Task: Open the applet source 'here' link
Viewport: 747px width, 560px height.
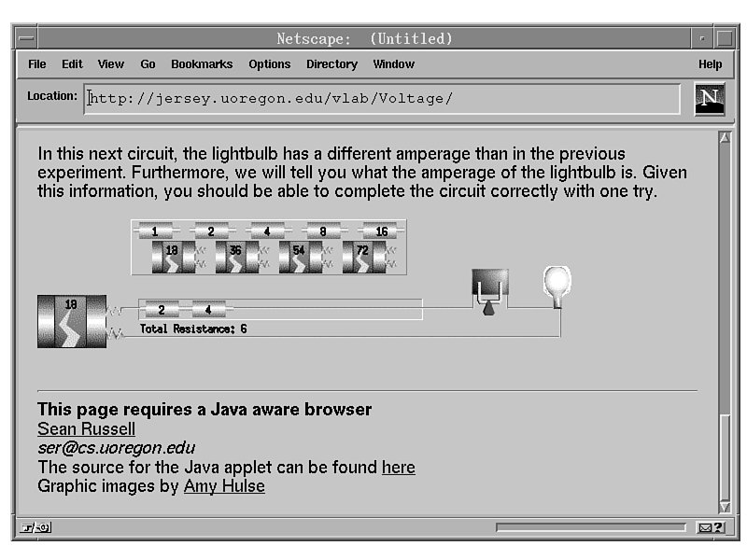Action: tap(399, 468)
